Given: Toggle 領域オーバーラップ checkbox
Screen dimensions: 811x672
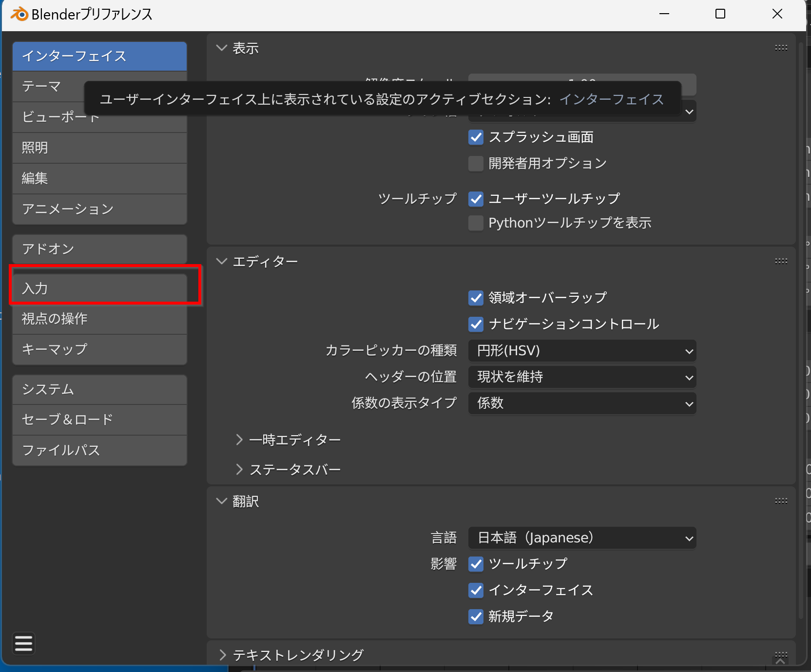Looking at the screenshot, I should pyautogui.click(x=476, y=298).
